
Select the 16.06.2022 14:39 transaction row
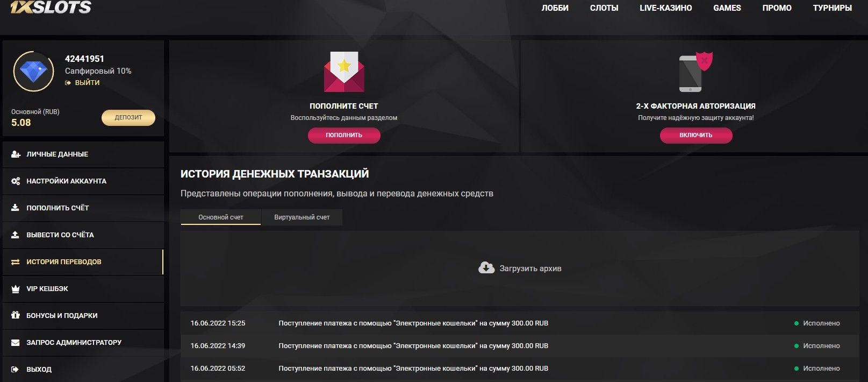tap(520, 346)
